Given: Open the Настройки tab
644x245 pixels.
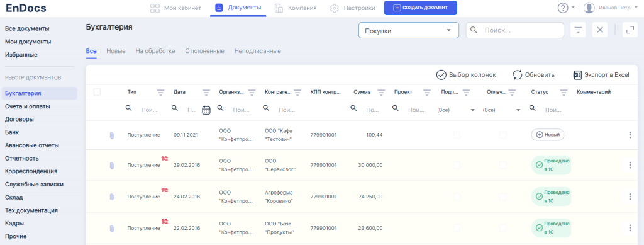Looking at the screenshot, I should (x=353, y=8).
